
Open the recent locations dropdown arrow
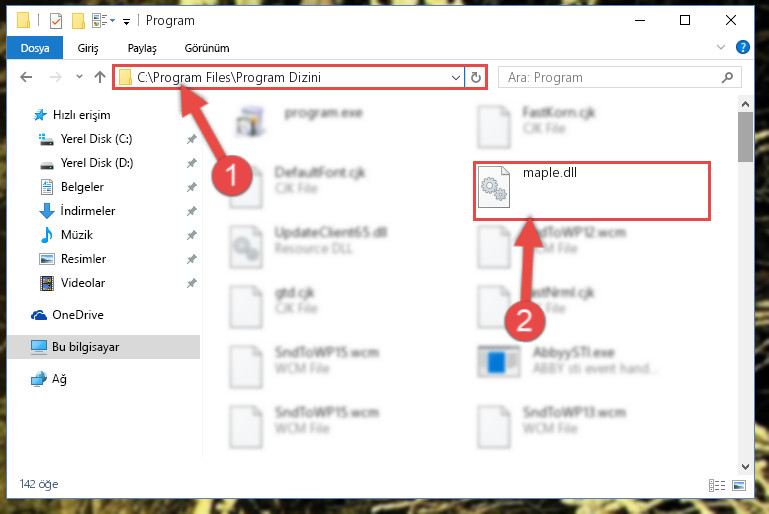pyautogui.click(x=79, y=77)
